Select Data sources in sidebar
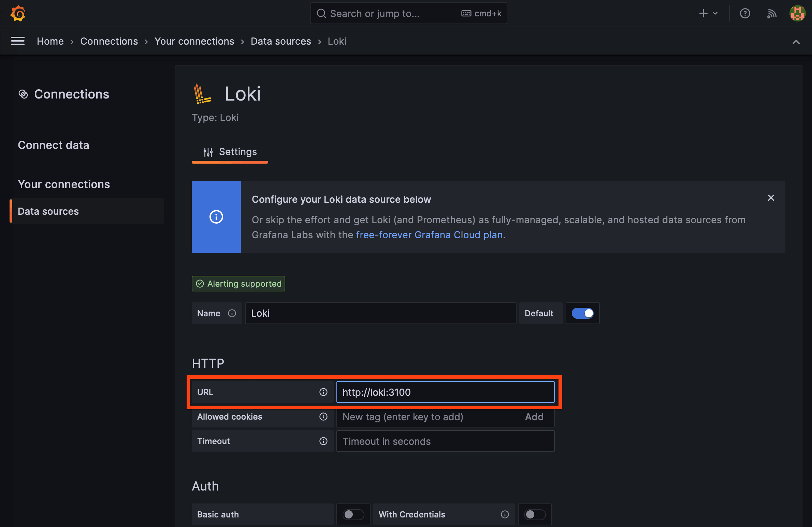Image resolution: width=812 pixels, height=527 pixels. [87, 211]
